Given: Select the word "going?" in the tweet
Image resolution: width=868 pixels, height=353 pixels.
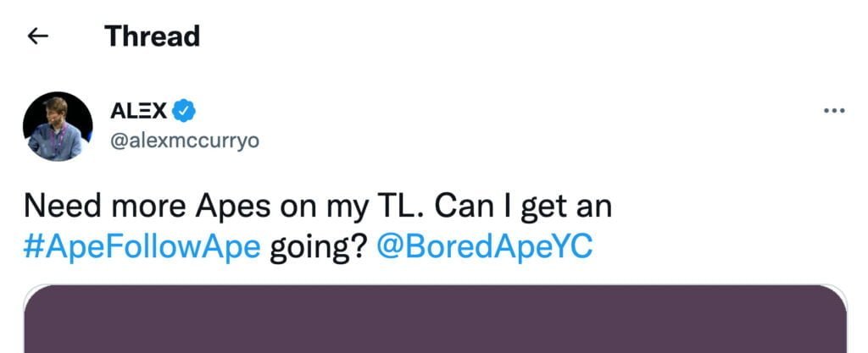Looking at the screenshot, I should click(x=318, y=251).
